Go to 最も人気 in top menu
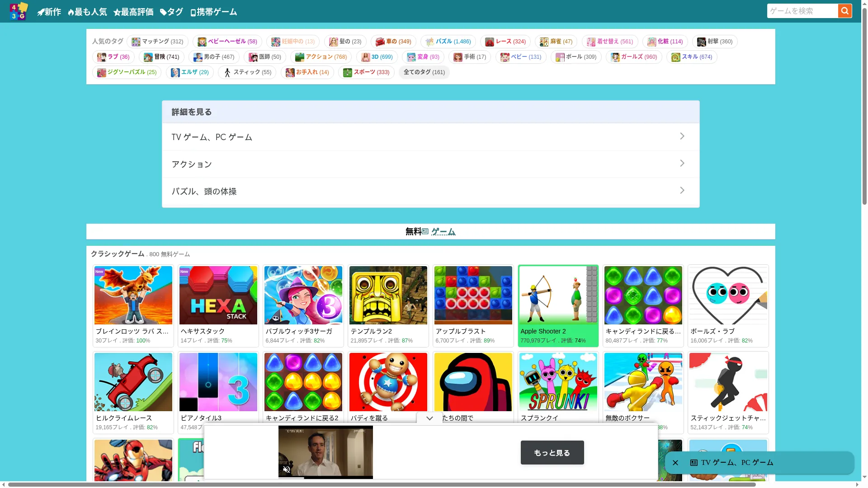Viewport: 868px width, 488px height. click(87, 12)
